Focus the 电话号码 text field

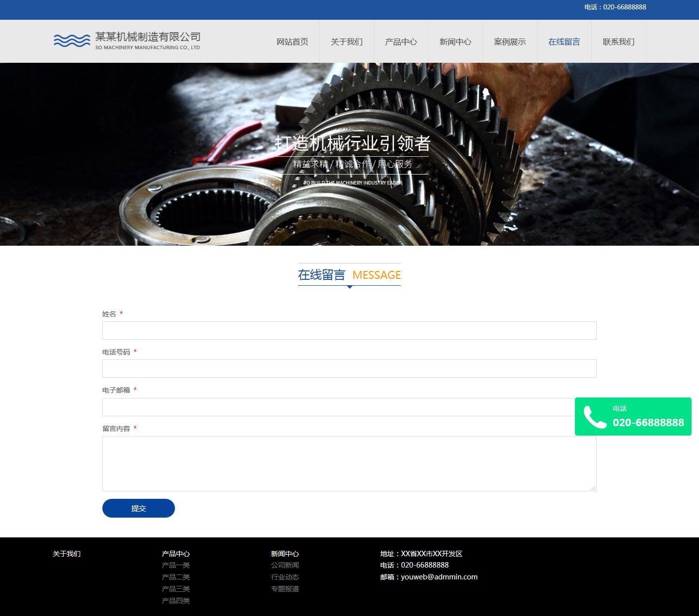tap(349, 369)
